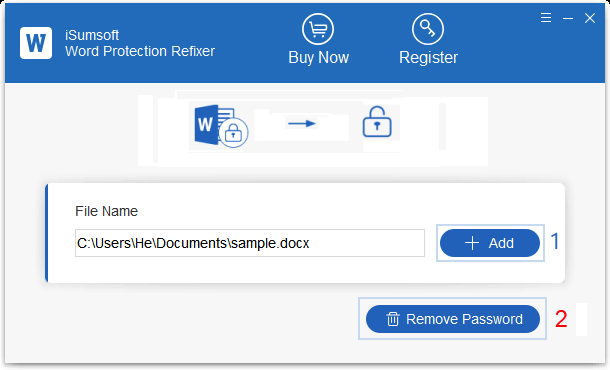Click the open padlock icon
This screenshot has height=370, width=610.
[377, 122]
